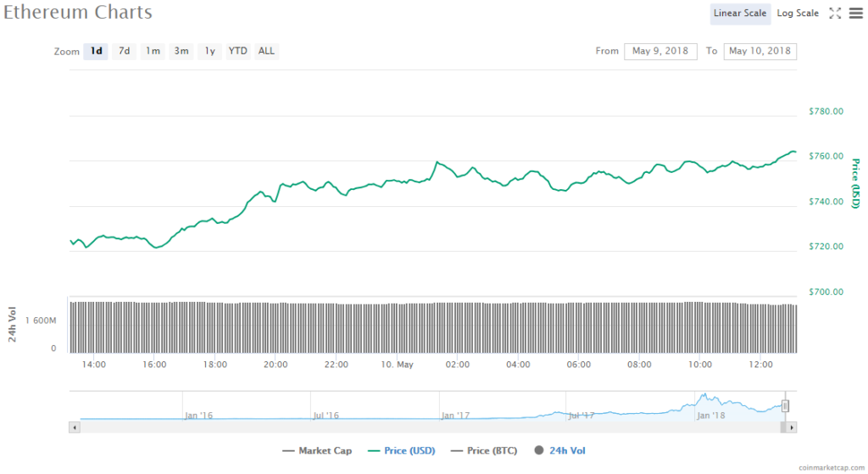Choose the YTD zoom option
Screen dimensions: 868x474
tap(238, 51)
